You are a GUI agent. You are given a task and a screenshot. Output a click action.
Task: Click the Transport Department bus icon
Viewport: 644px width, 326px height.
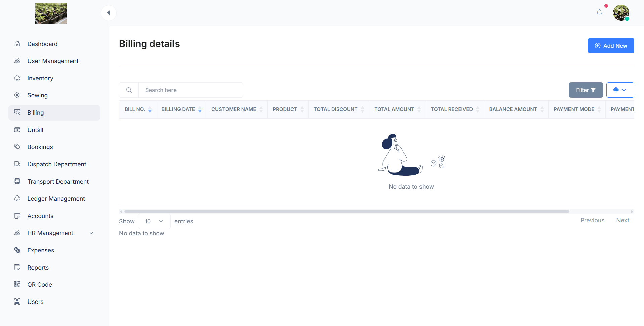(17, 182)
